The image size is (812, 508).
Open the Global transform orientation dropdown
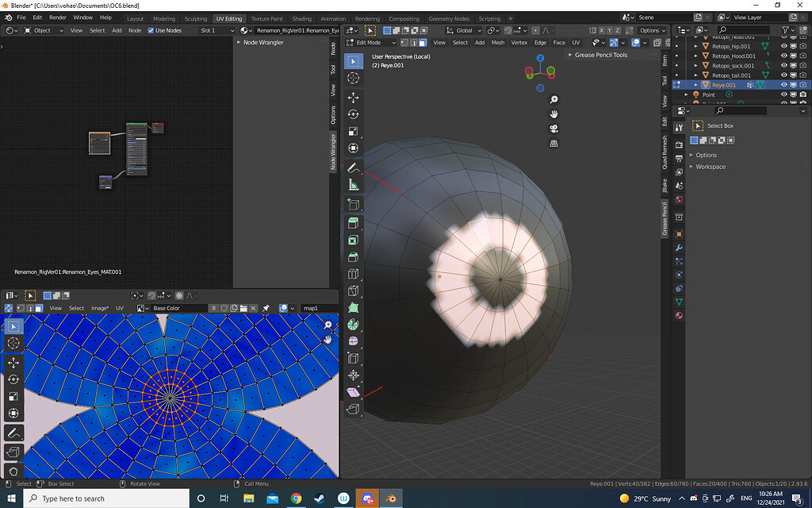point(464,30)
